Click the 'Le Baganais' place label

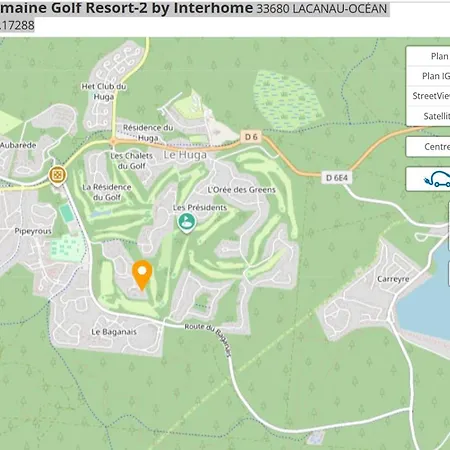pyautogui.click(x=114, y=332)
